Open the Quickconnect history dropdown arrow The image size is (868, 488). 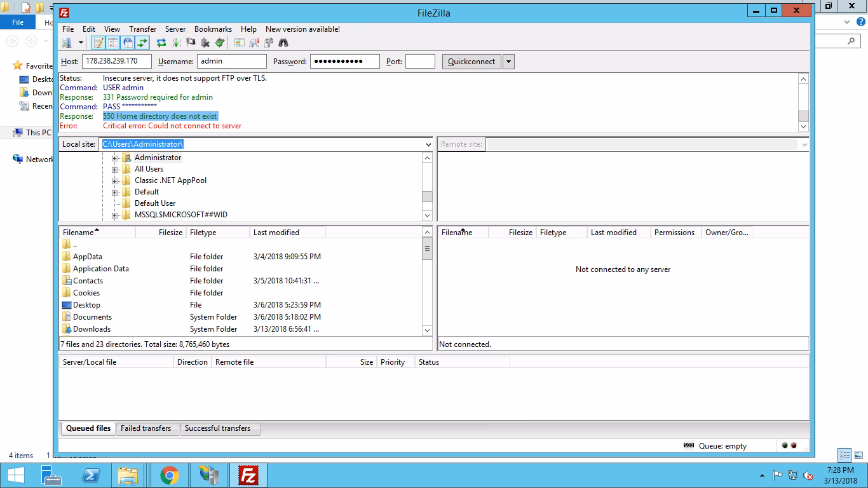pos(508,62)
